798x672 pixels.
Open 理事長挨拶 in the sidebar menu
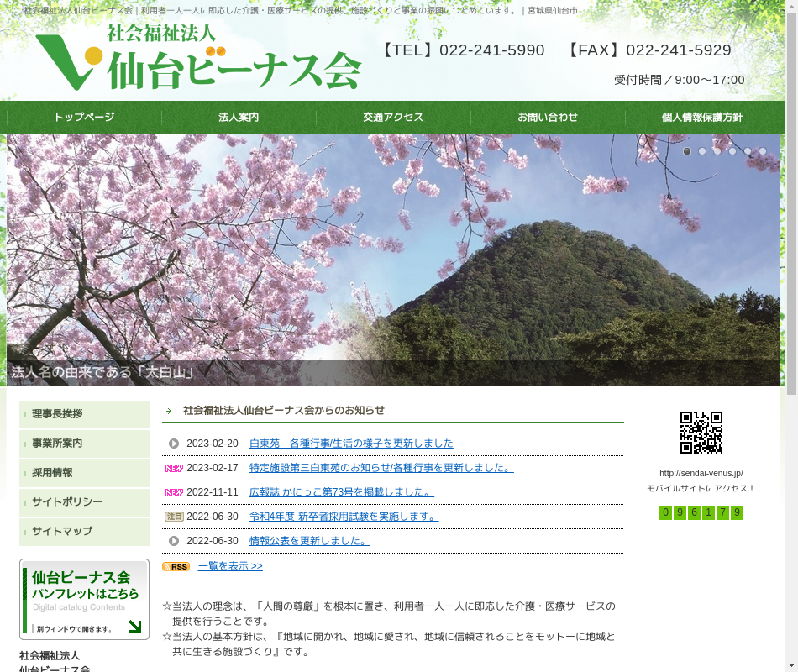coord(84,414)
